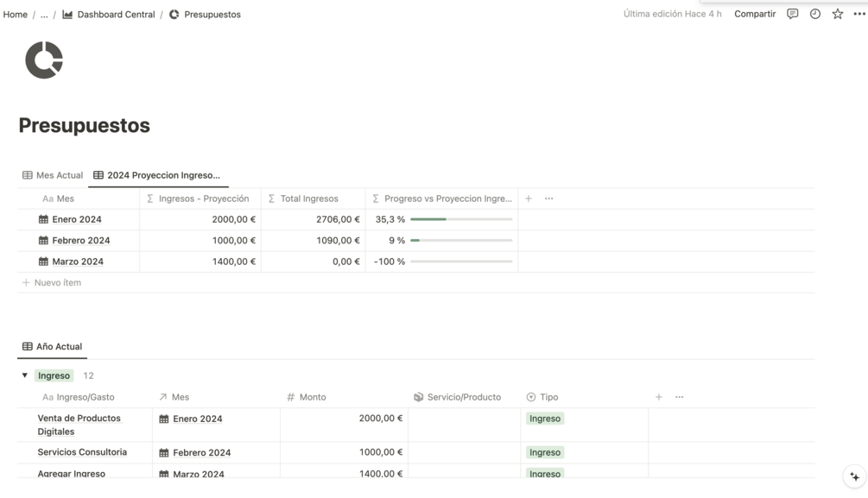Open the three-dot page options menu
Screen dimensions: 868x498
pos(859,14)
